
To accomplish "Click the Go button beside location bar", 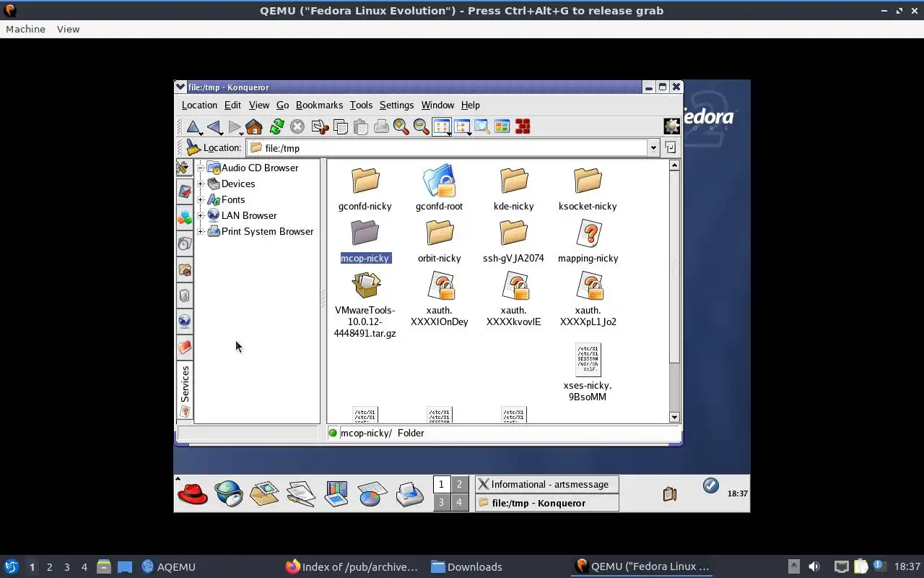I will 671,147.
